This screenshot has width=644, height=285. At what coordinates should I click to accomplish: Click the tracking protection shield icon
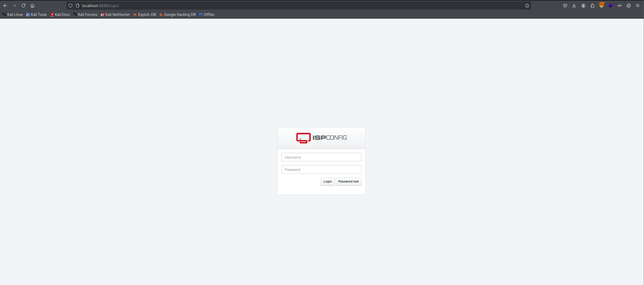71,6
